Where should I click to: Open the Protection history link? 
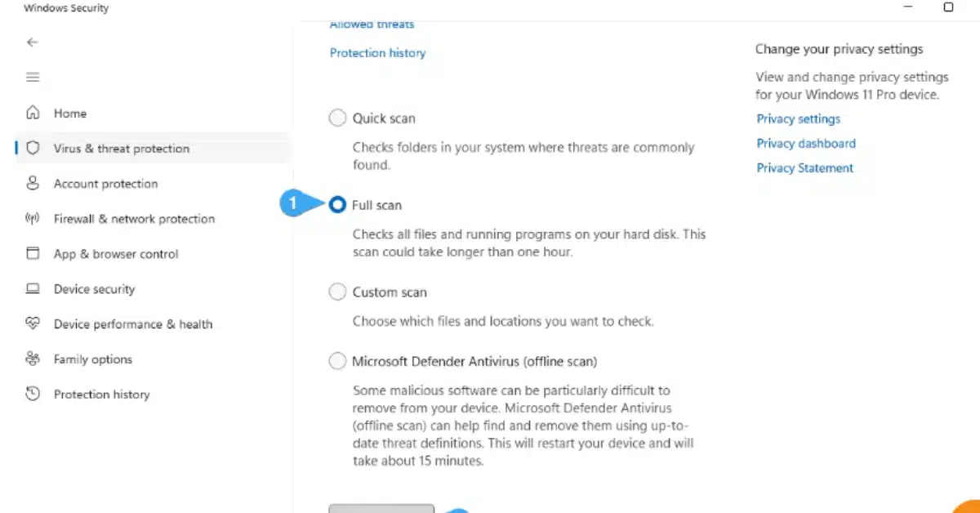(x=377, y=53)
